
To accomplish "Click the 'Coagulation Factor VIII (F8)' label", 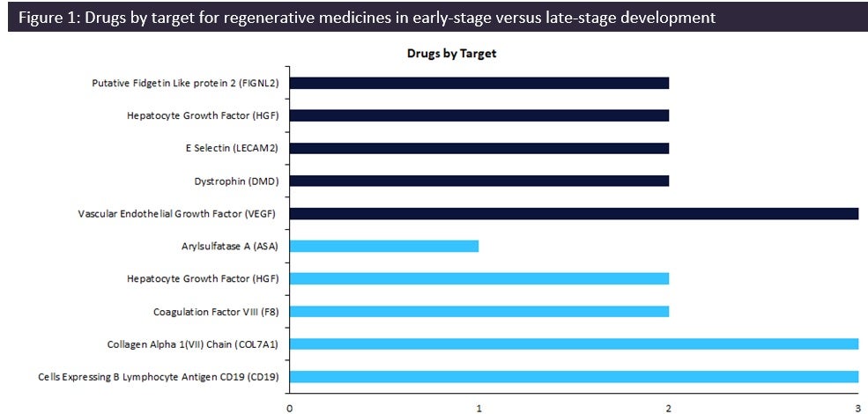I will (x=216, y=311).
